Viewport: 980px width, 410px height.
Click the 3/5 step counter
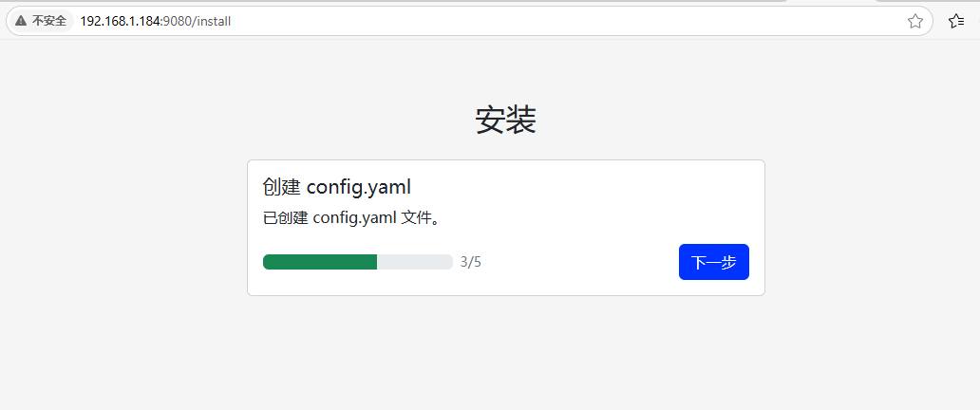click(471, 262)
